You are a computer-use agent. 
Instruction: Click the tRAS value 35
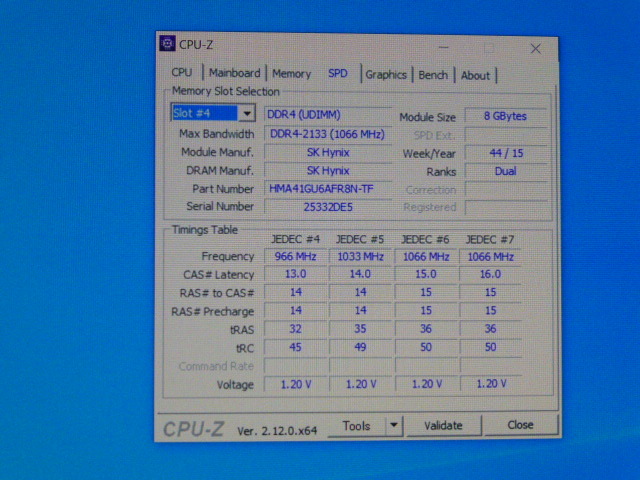[360, 329]
